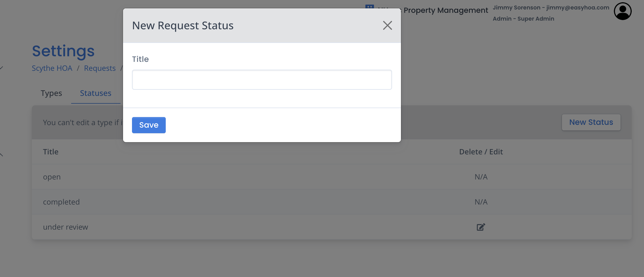Switch to the Types tab
This screenshot has height=277, width=644.
(x=51, y=93)
